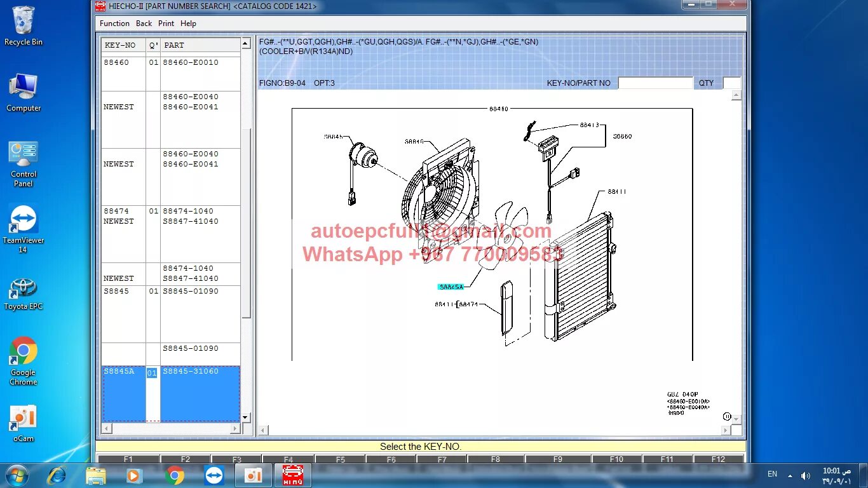Select KEY-NO 88460 in parts list
The height and width of the screenshot is (488, 868).
coord(116,63)
